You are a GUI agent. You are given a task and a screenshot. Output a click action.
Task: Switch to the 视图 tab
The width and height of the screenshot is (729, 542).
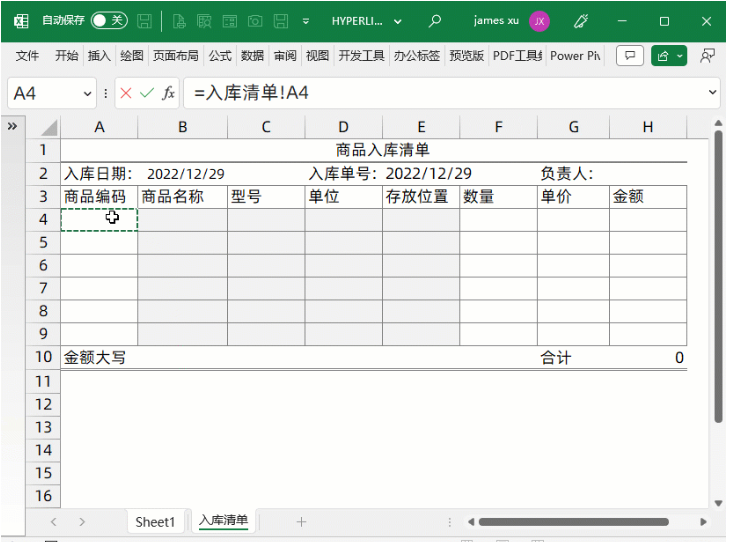coord(318,56)
